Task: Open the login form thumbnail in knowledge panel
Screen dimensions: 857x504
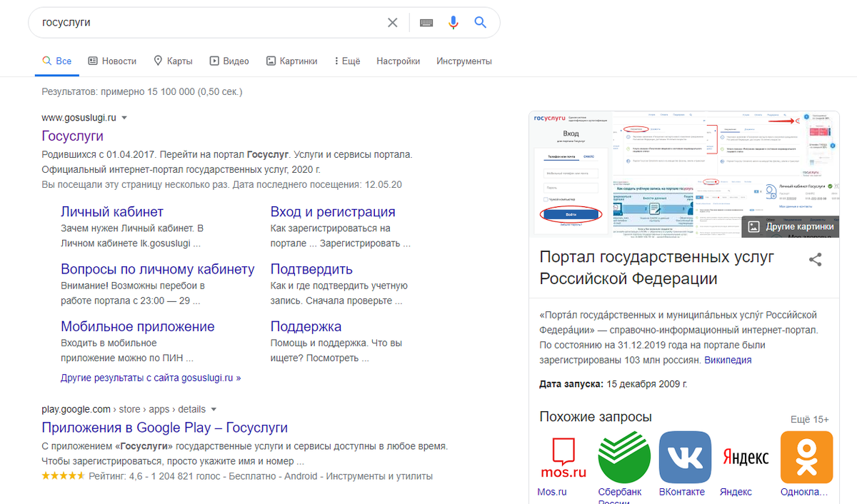Action: (x=571, y=173)
